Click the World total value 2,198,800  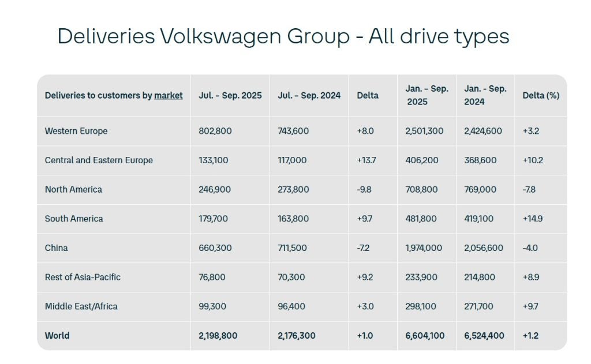pyautogui.click(x=218, y=336)
